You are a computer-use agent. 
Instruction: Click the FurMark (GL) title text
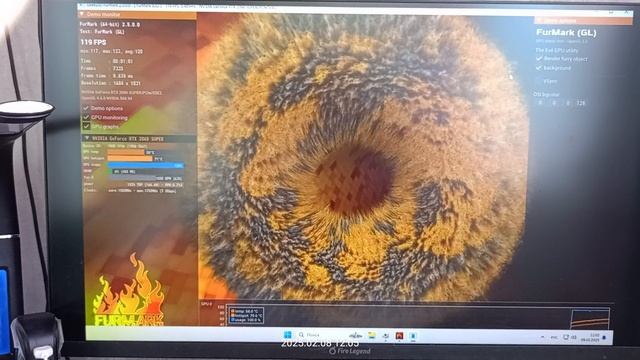[566, 32]
